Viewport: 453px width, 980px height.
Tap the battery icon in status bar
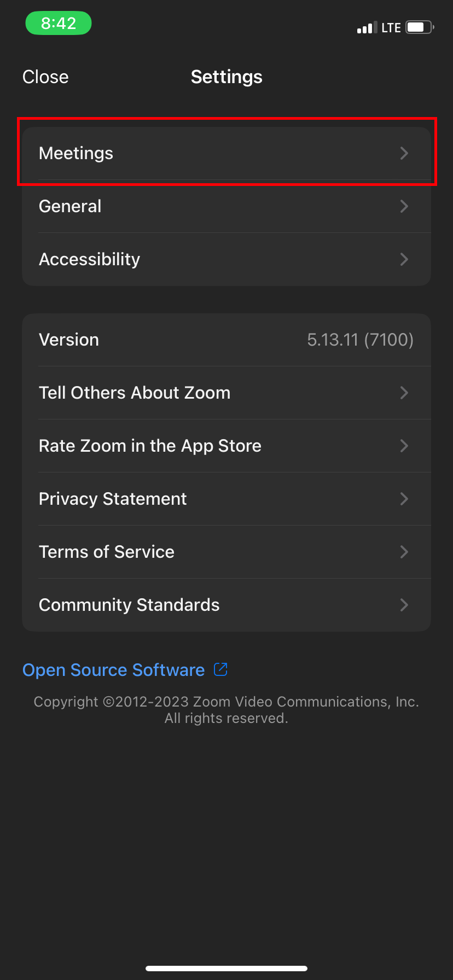(419, 27)
